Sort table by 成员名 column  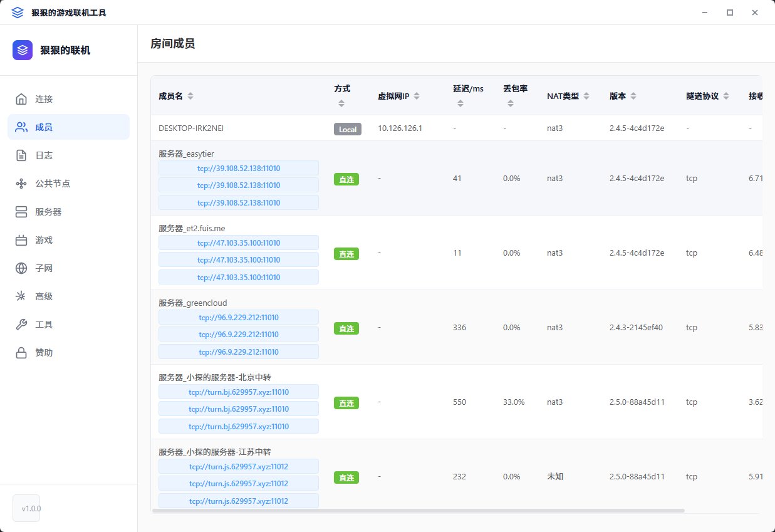pos(190,96)
